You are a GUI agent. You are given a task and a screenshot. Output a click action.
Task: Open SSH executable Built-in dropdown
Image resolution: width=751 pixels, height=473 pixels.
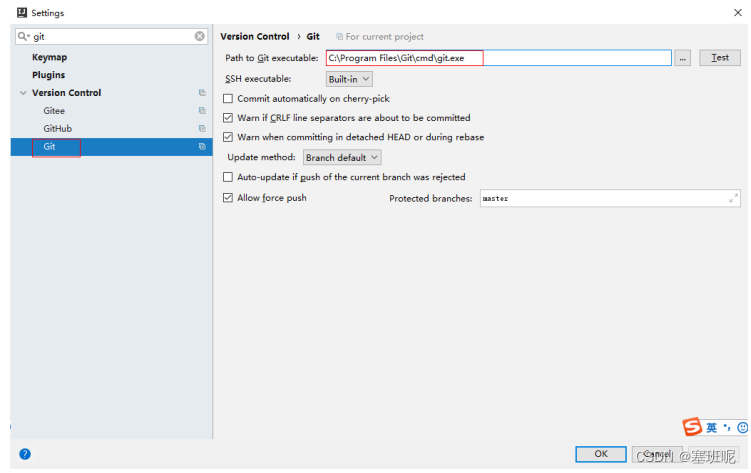tap(349, 79)
